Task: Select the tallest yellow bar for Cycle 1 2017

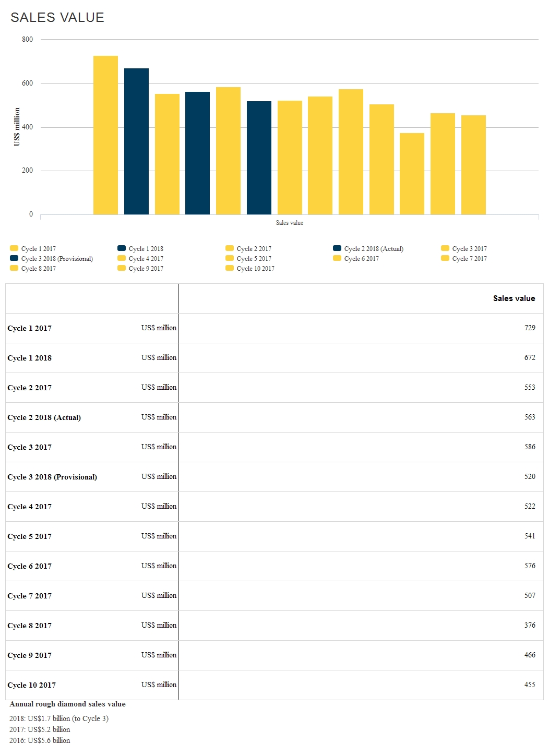Action: tap(105, 135)
